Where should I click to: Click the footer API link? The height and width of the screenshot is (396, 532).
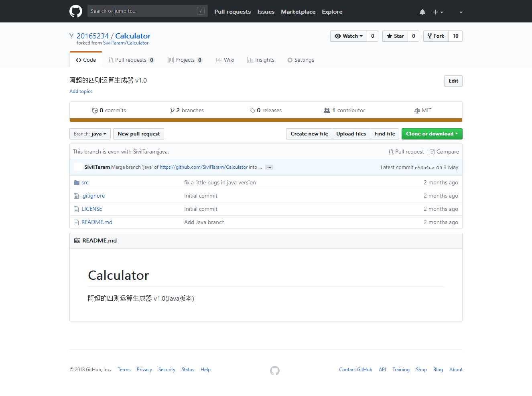pyautogui.click(x=382, y=370)
